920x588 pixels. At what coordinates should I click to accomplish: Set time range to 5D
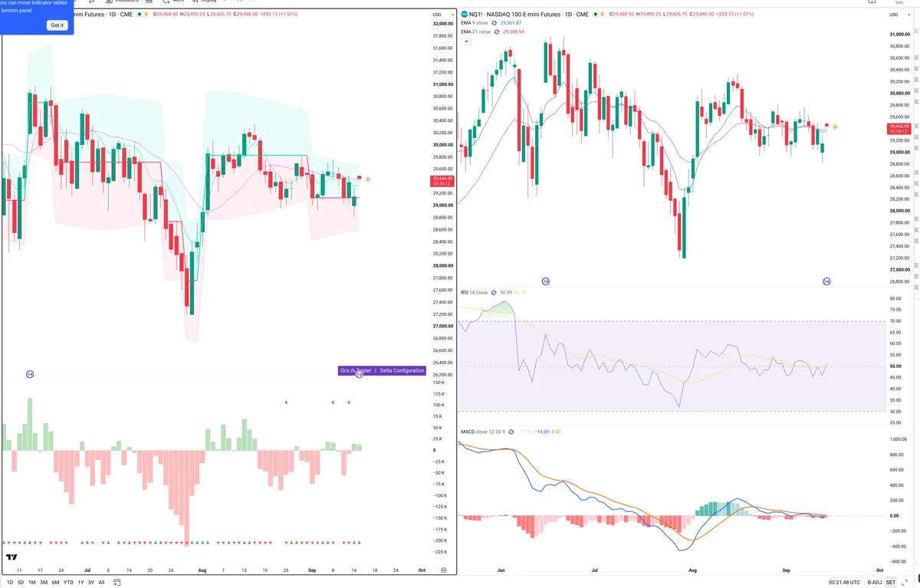coord(21,583)
